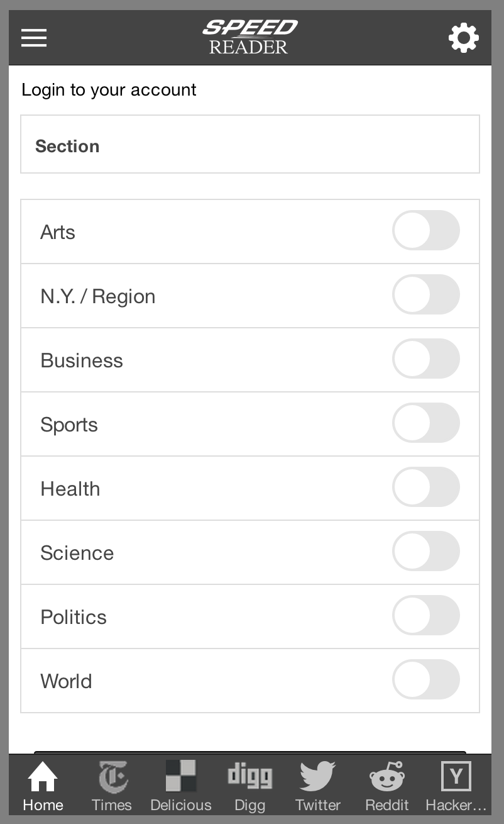
Task: Expand the Section header box
Action: point(250,144)
